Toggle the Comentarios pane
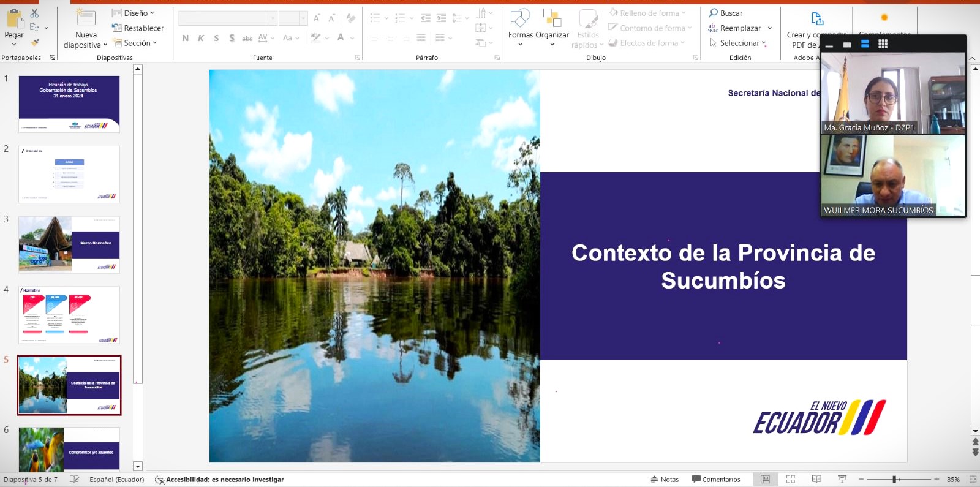 [716, 479]
